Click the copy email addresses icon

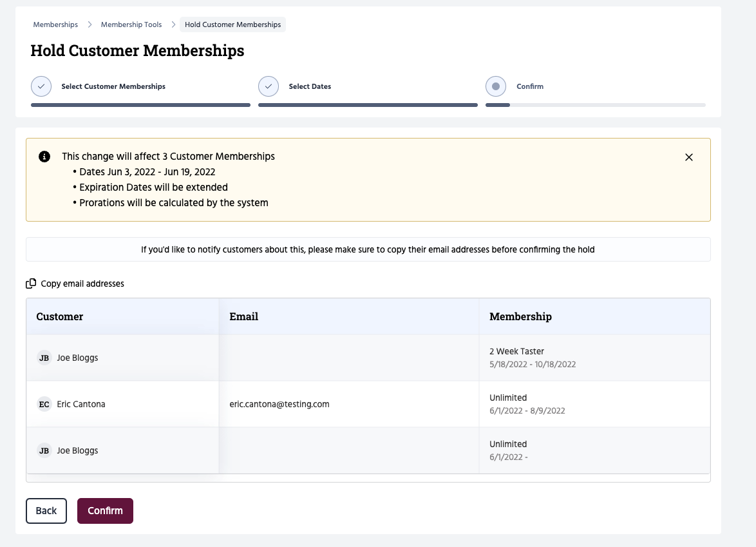coord(31,283)
